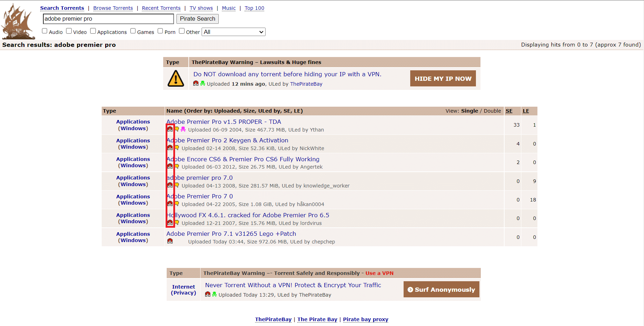Viewport: 644px width, 326px height.
Task: Click magnet icon for Adobe Premier Pro v1.5 PROPER
Action: coord(170,129)
